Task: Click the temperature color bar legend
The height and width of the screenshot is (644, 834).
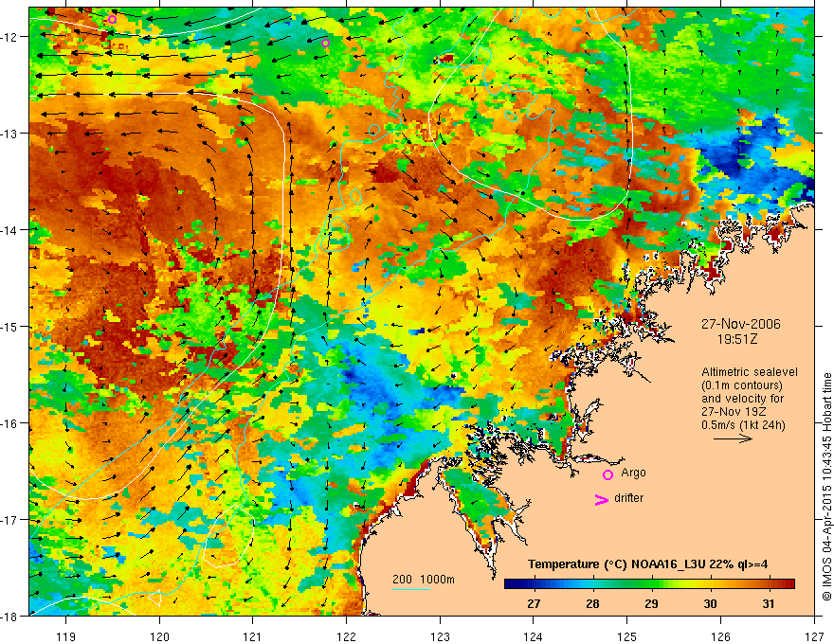Action: pyautogui.click(x=649, y=583)
